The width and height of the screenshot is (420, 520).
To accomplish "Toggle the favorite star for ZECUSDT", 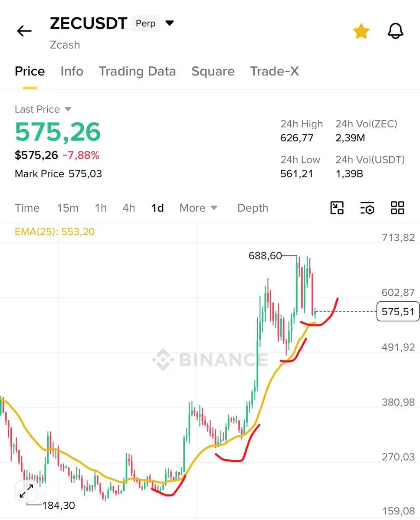I will point(361,31).
